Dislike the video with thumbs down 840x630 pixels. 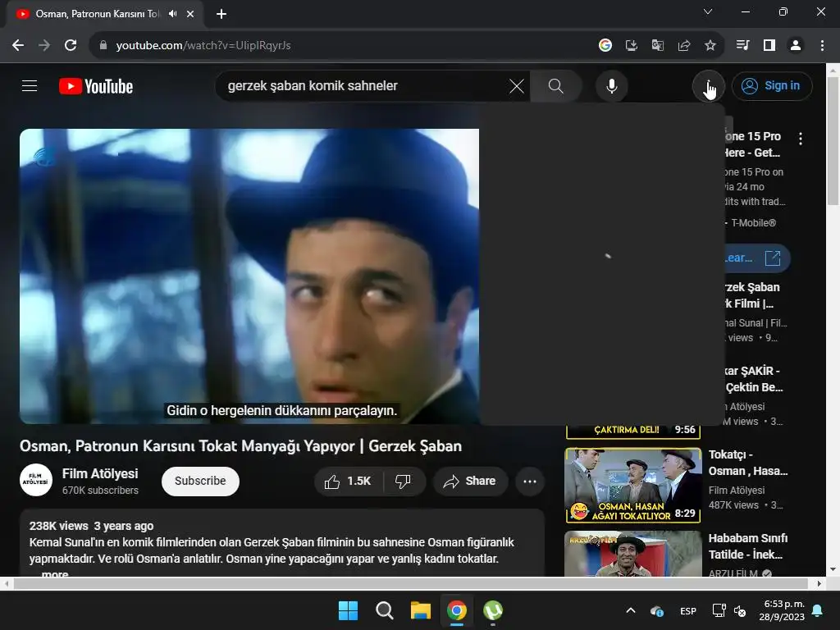click(404, 481)
